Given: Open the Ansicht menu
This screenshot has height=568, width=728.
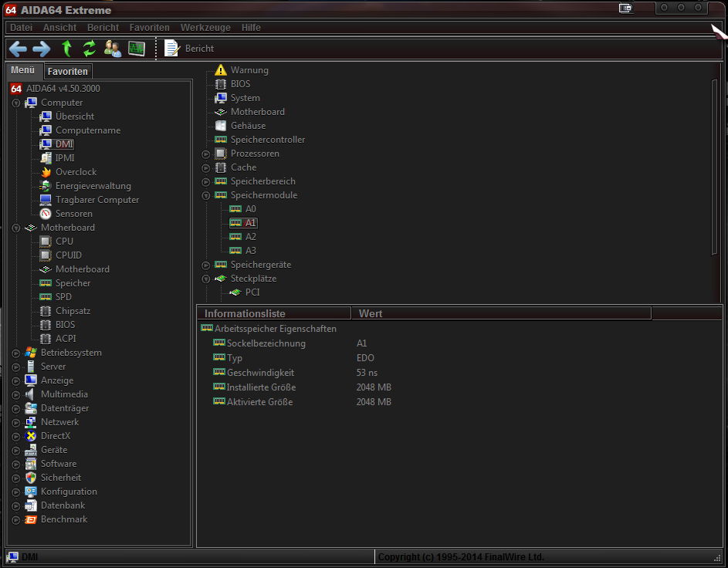Looking at the screenshot, I should pyautogui.click(x=60, y=27).
